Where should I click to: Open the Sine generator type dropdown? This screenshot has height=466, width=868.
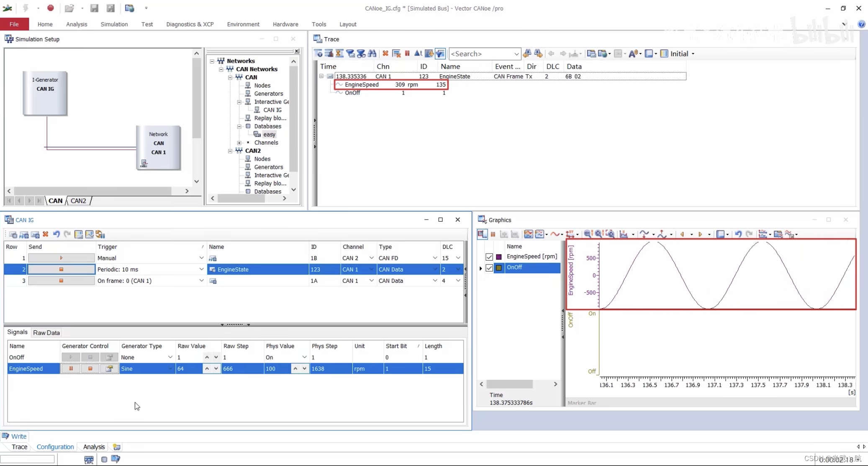[170, 369]
